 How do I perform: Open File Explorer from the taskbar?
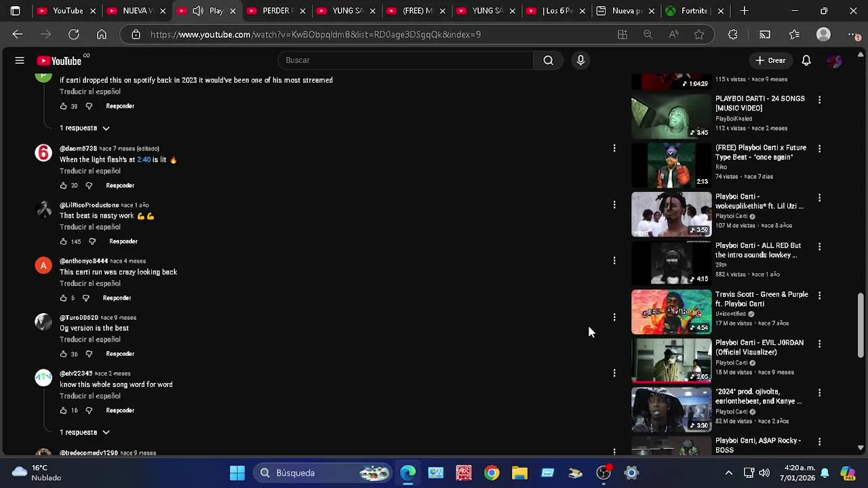coord(519,473)
